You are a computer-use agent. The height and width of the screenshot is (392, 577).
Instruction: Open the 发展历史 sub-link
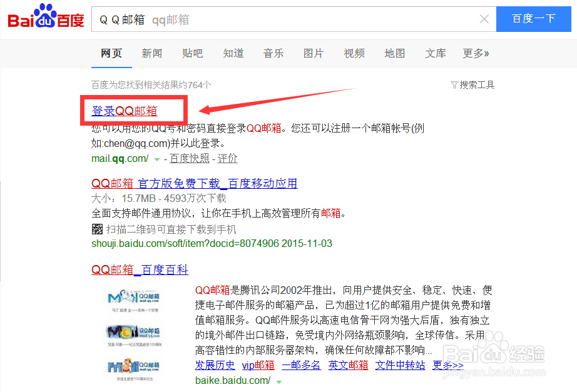click(215, 365)
